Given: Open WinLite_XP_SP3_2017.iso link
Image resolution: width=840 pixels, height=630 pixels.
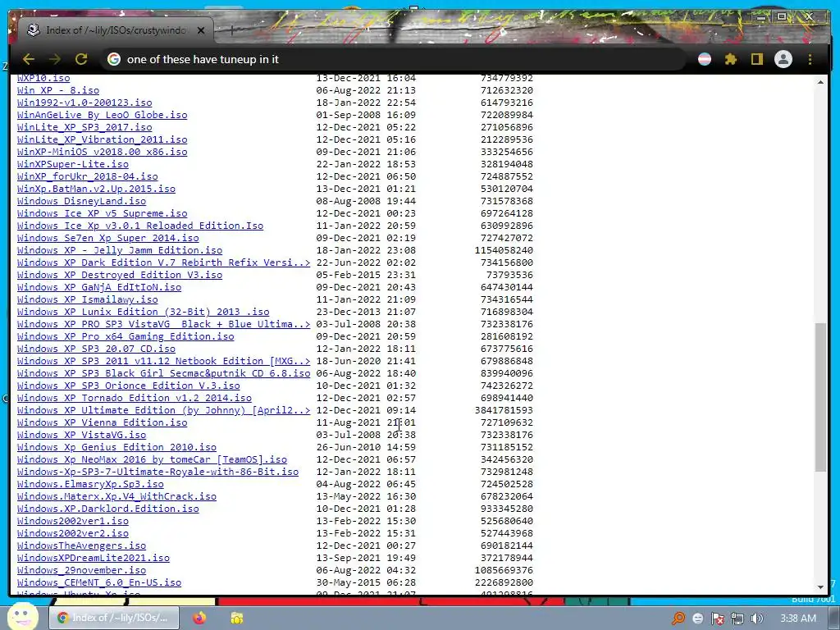Looking at the screenshot, I should pyautogui.click(x=84, y=127).
